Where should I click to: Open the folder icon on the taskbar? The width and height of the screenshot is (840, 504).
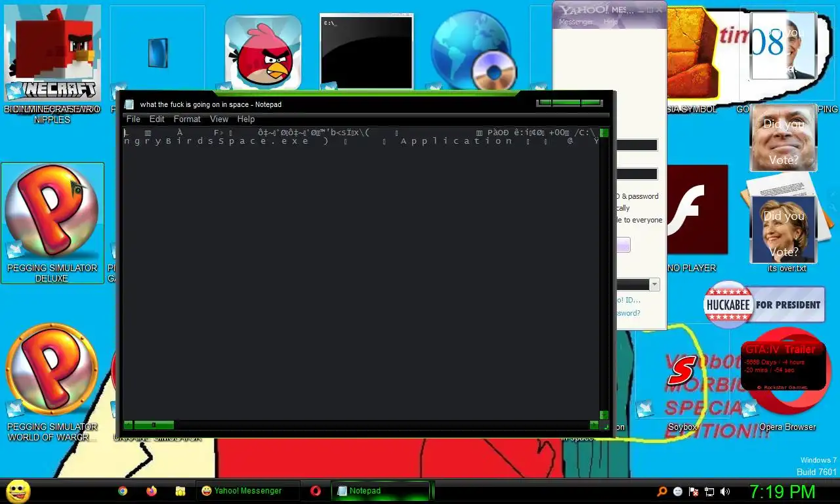coord(180,490)
